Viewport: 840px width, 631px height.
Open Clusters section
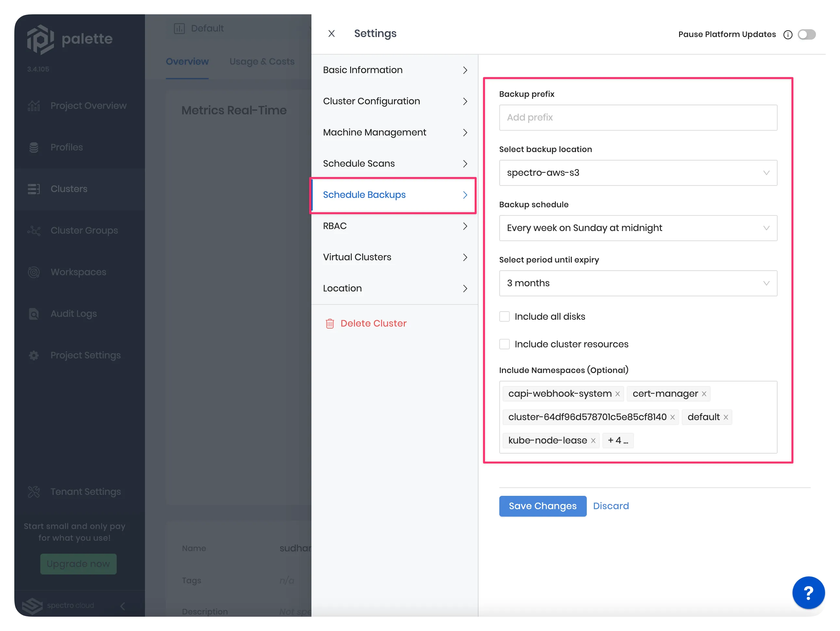click(x=70, y=189)
